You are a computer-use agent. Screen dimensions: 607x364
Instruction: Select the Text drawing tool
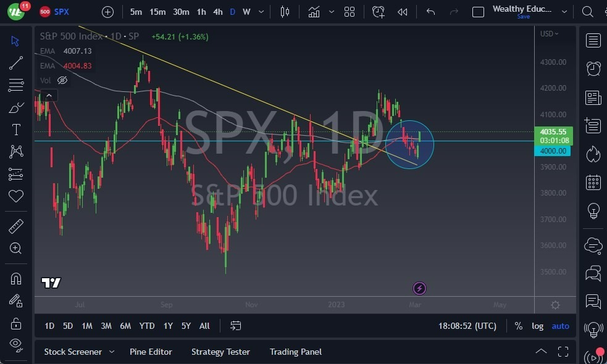click(16, 129)
